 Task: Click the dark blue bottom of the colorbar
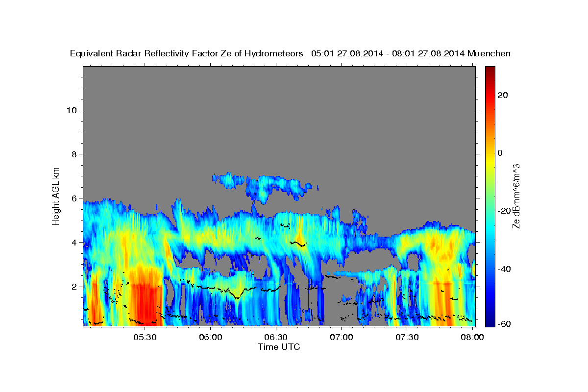click(x=490, y=322)
